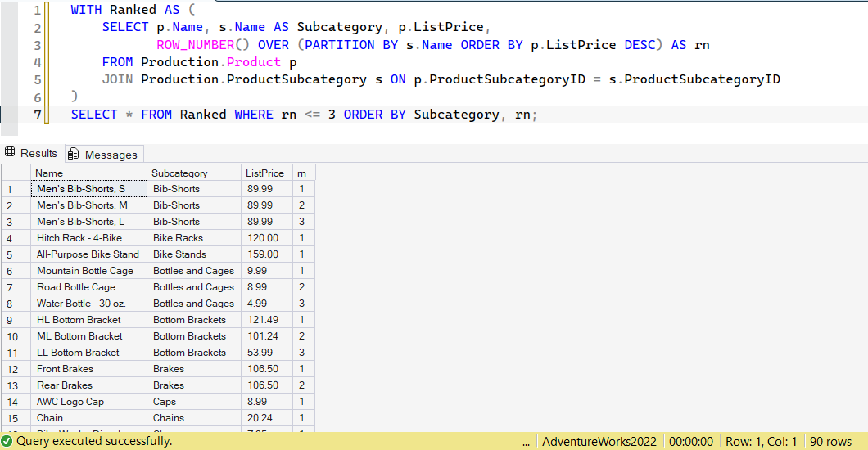The image size is (868, 450).
Task: Click the ListPrice value 121.49
Action: 267,320
